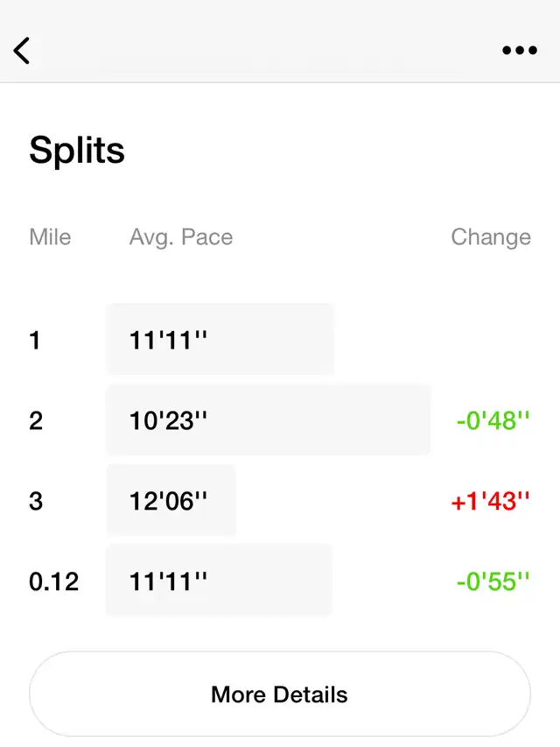The height and width of the screenshot is (747, 560).
Task: Tap the green -0'48'' change value
Action: tap(493, 420)
